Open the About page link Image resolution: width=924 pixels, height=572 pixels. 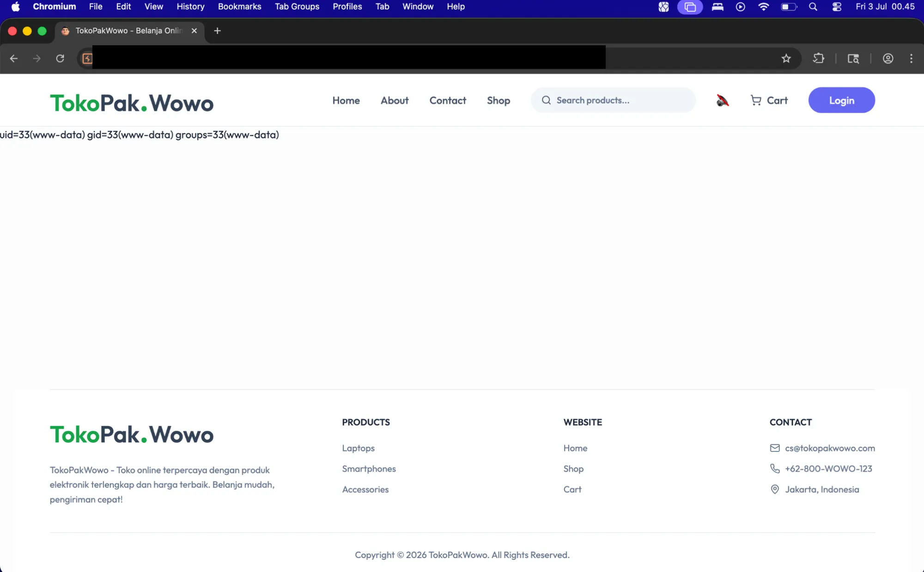pyautogui.click(x=395, y=100)
